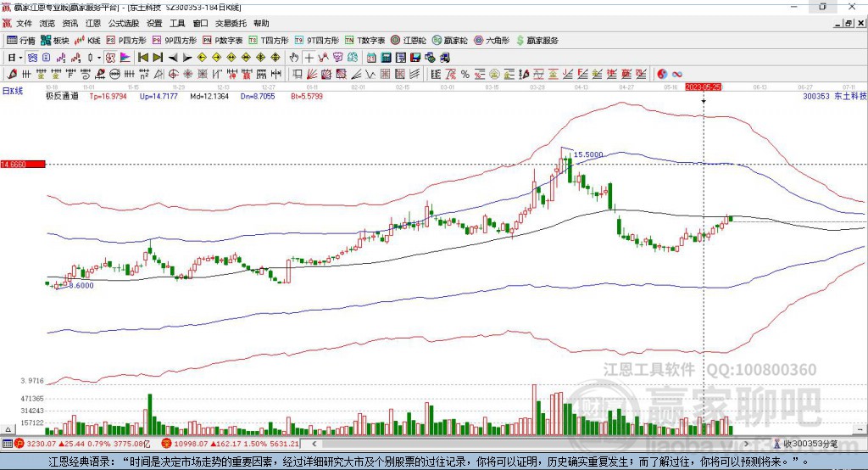This screenshot has height=470, width=868.
Task: Click the Bt=5.5799 value
Action: (x=307, y=96)
